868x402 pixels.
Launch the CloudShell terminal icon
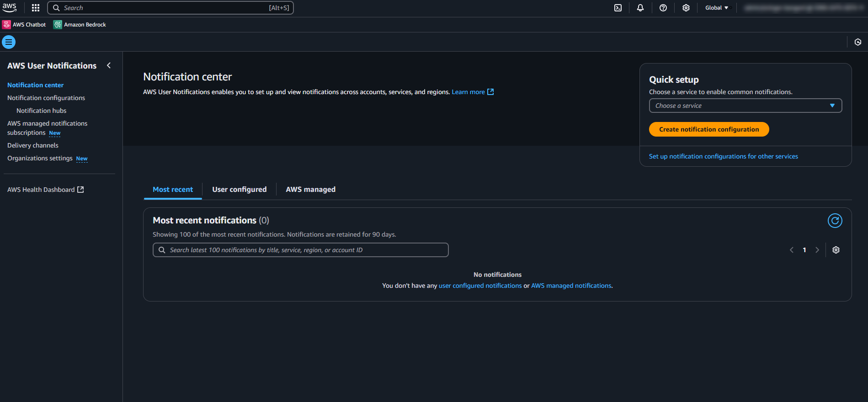coord(618,8)
